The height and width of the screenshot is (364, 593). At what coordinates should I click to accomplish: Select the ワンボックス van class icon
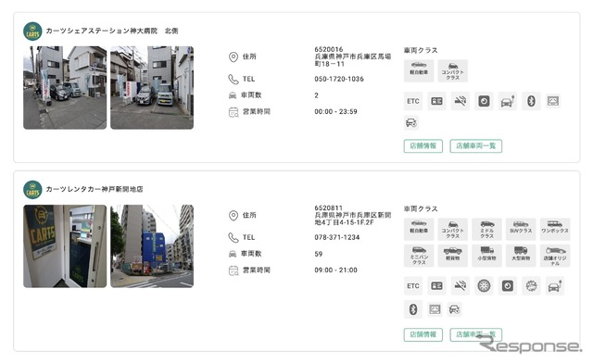[554, 229]
